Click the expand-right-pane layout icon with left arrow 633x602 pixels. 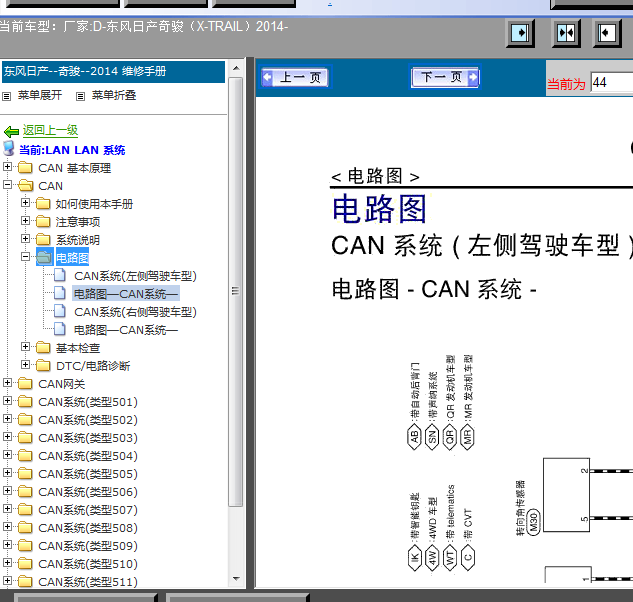[608, 33]
